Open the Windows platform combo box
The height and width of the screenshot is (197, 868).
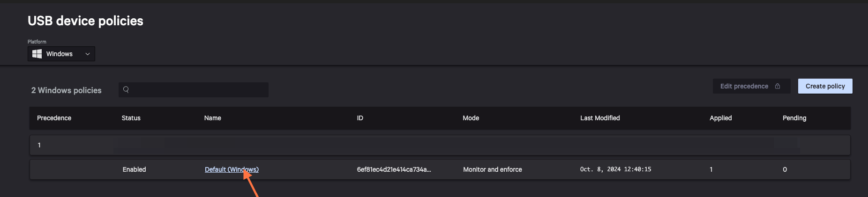[61, 54]
